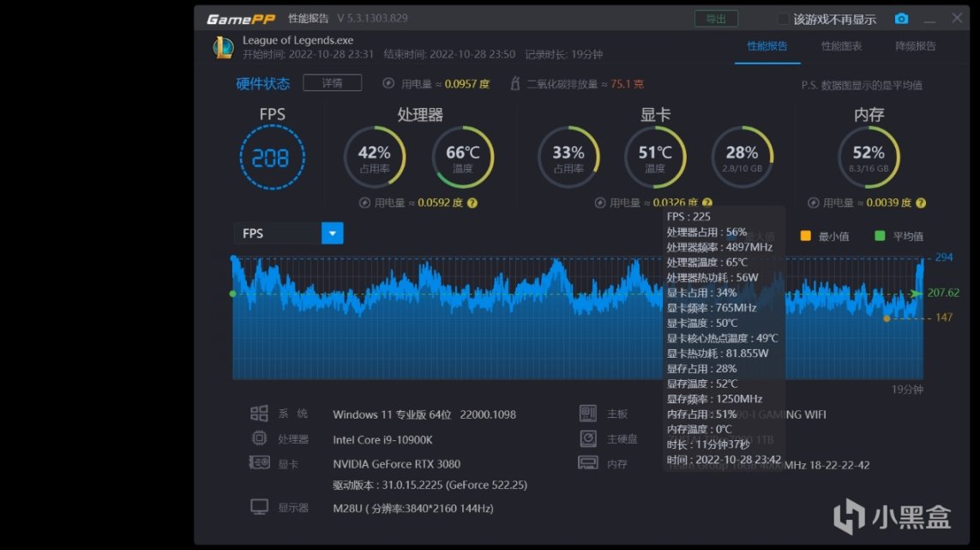
Task: Click the Windows 11 专业版 64位 text
Action: coord(392,414)
